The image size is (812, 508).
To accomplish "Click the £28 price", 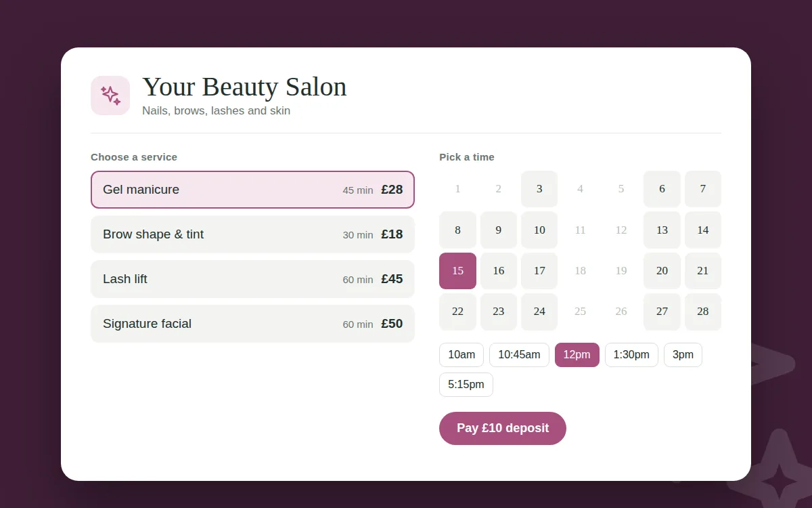I will point(392,190).
